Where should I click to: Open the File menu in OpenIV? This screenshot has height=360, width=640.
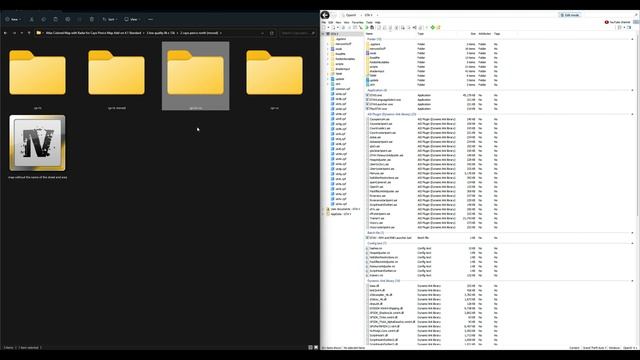[324, 22]
